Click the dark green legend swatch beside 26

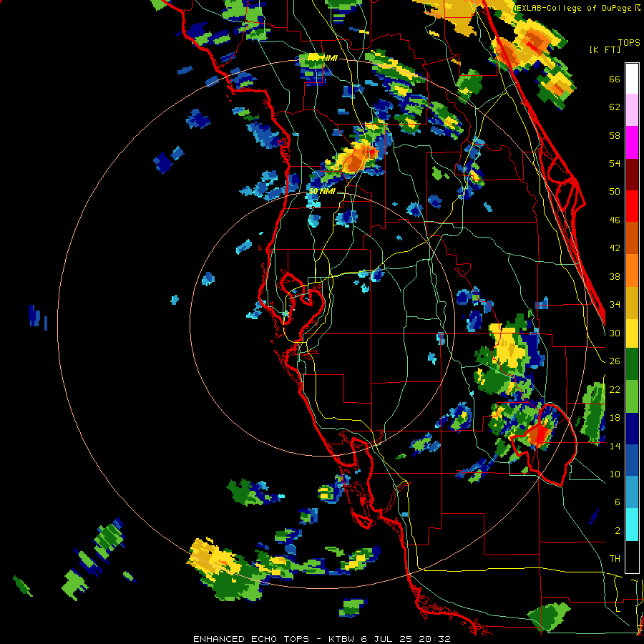click(632, 364)
